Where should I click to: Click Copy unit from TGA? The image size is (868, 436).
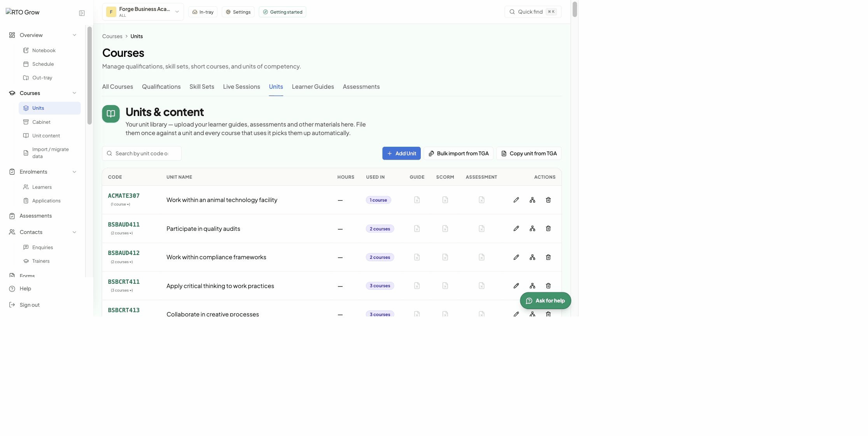pos(529,153)
